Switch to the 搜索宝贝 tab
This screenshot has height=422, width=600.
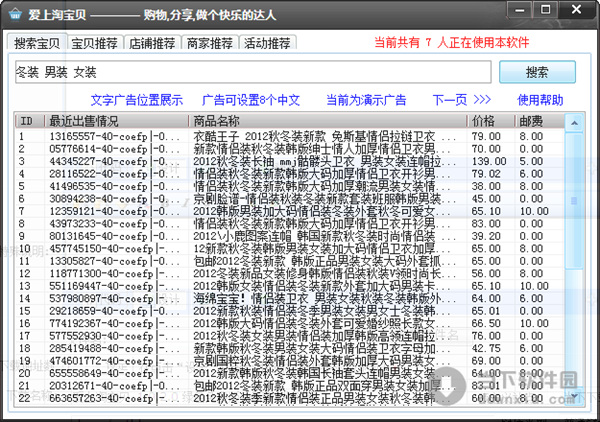click(x=37, y=43)
